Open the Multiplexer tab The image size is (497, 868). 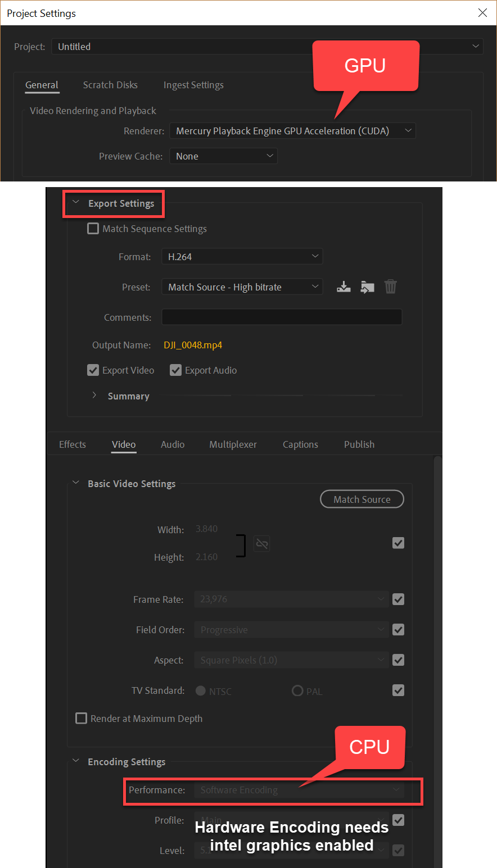point(233,444)
